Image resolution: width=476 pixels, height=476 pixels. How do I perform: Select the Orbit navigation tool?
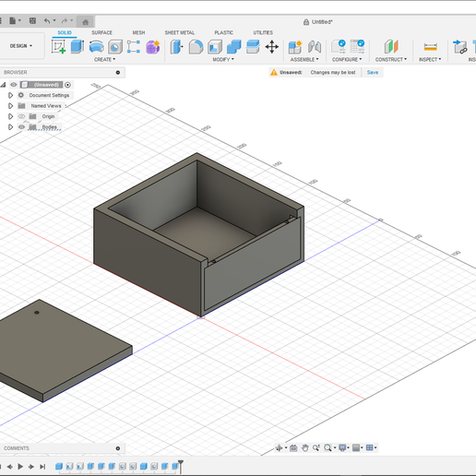click(279, 447)
